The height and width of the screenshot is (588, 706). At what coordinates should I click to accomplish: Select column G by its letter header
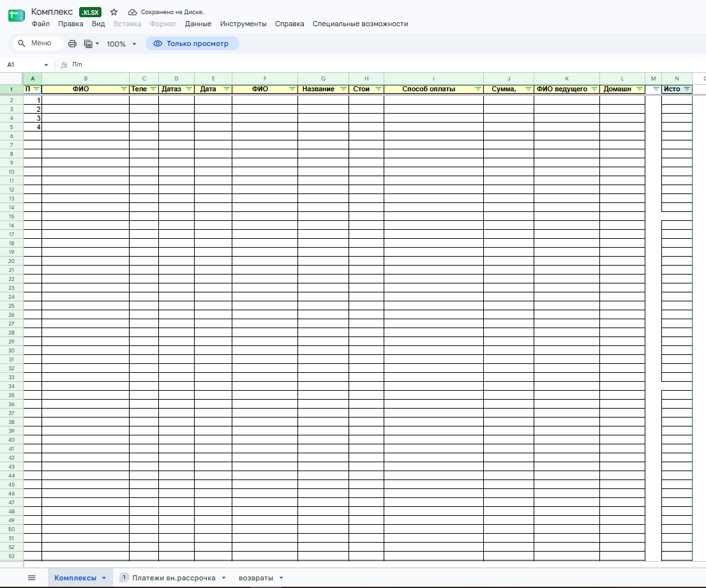pos(323,79)
